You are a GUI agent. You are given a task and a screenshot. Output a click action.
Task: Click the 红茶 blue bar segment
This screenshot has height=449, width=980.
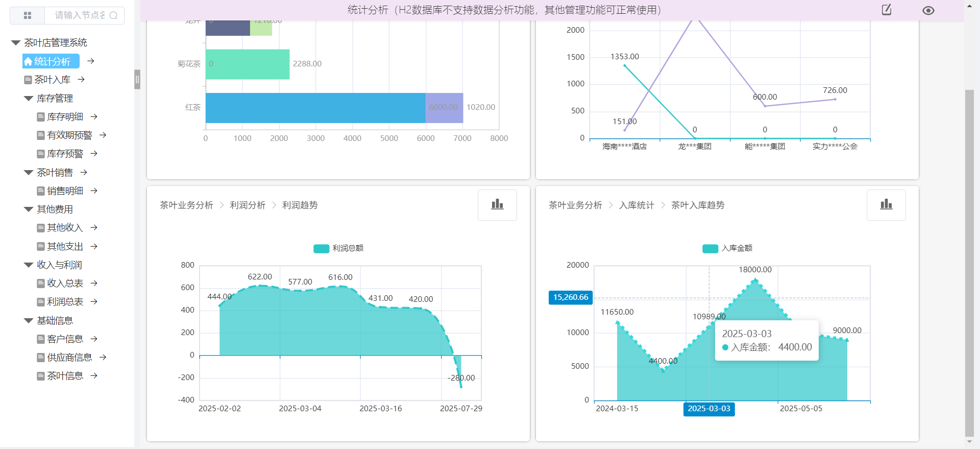point(315,108)
